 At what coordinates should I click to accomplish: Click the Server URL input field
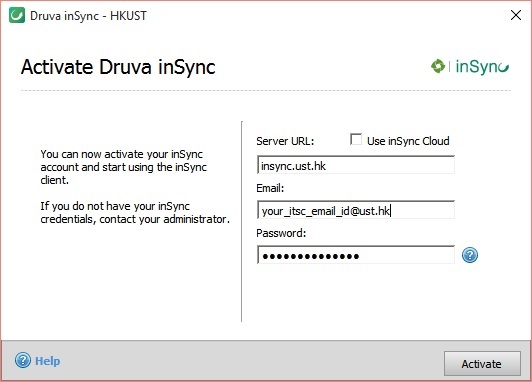point(356,165)
